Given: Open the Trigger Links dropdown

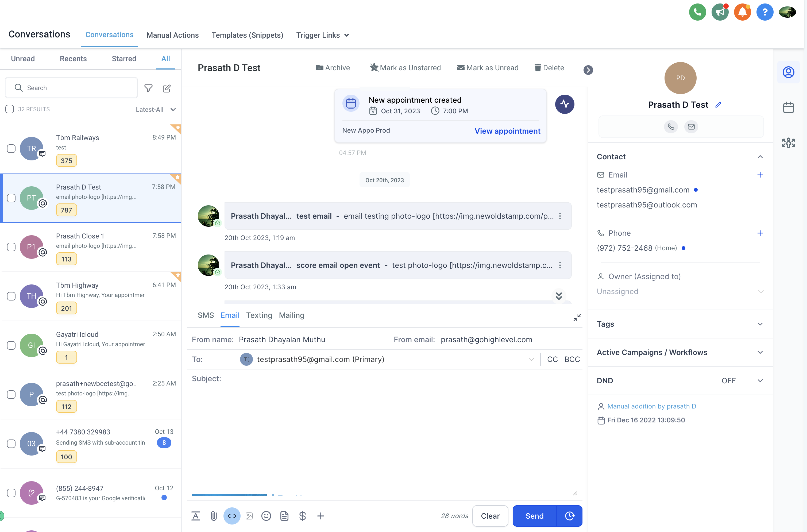Looking at the screenshot, I should [322, 35].
